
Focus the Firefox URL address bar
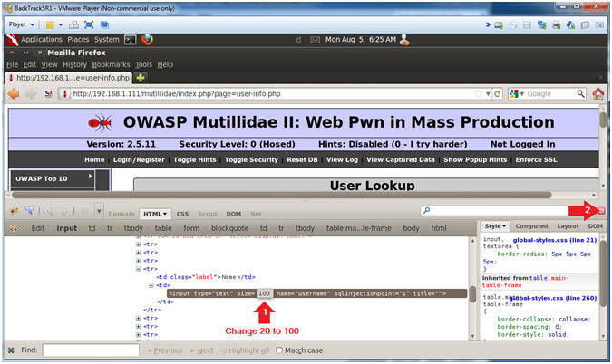coord(269,94)
